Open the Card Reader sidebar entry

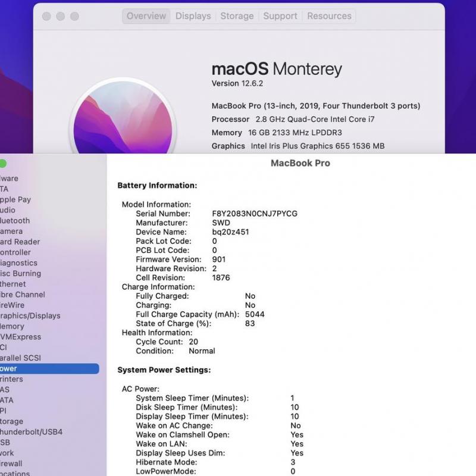click(x=20, y=242)
